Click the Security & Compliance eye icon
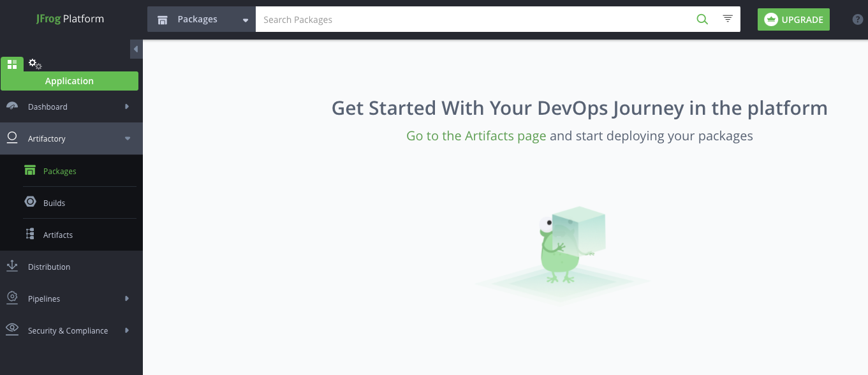The image size is (868, 375). click(12, 329)
